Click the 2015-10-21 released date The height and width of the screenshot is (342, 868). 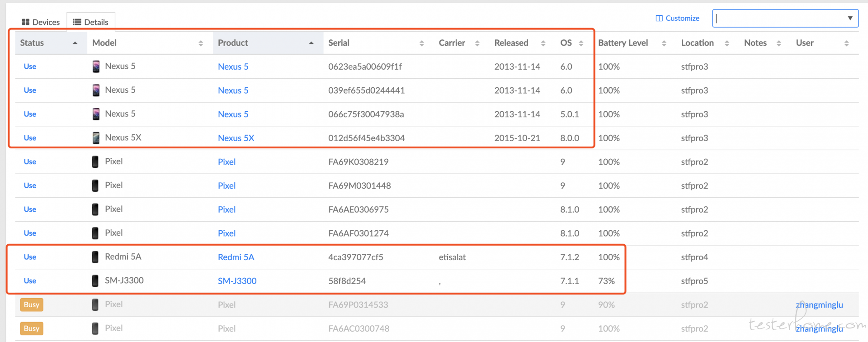click(517, 138)
